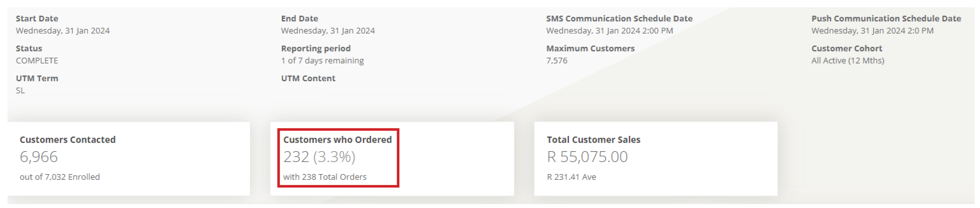Screen dimensions: 980x208
Task: Click the Customers who Ordered card
Action: (x=392, y=159)
